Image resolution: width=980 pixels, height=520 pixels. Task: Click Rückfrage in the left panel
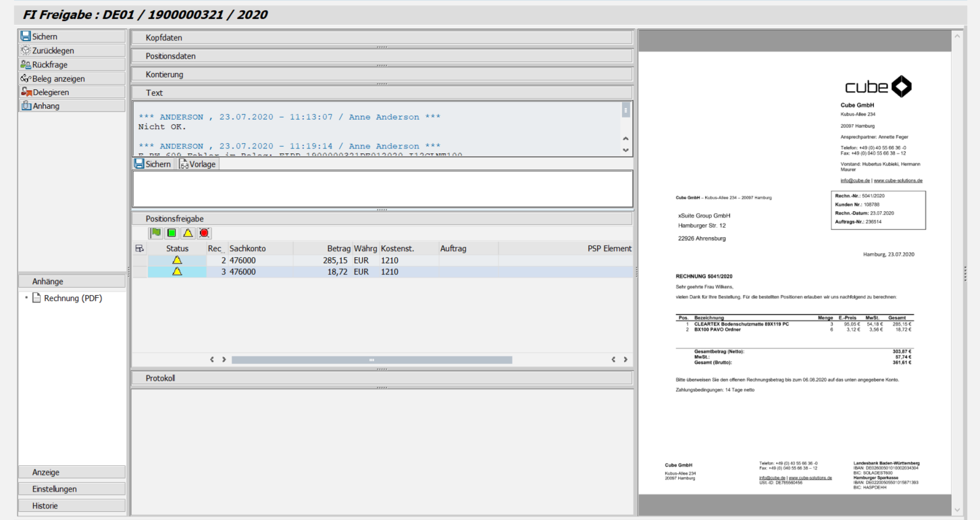pos(72,64)
